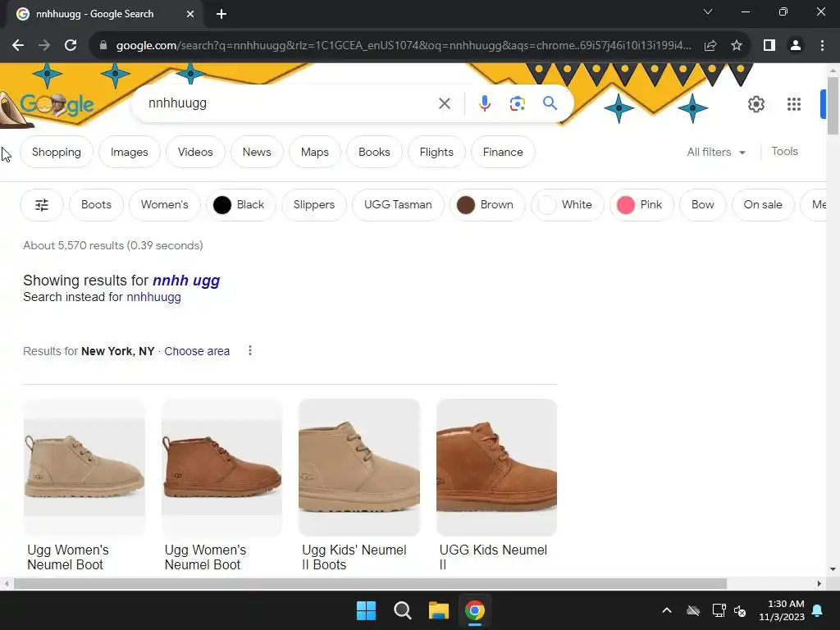This screenshot has height=630, width=840.
Task: Open the UGG Kids Neumel II thumbnail
Action: click(496, 467)
